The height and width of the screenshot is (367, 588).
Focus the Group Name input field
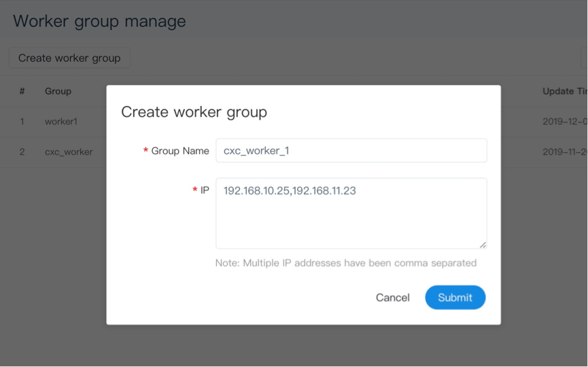351,151
